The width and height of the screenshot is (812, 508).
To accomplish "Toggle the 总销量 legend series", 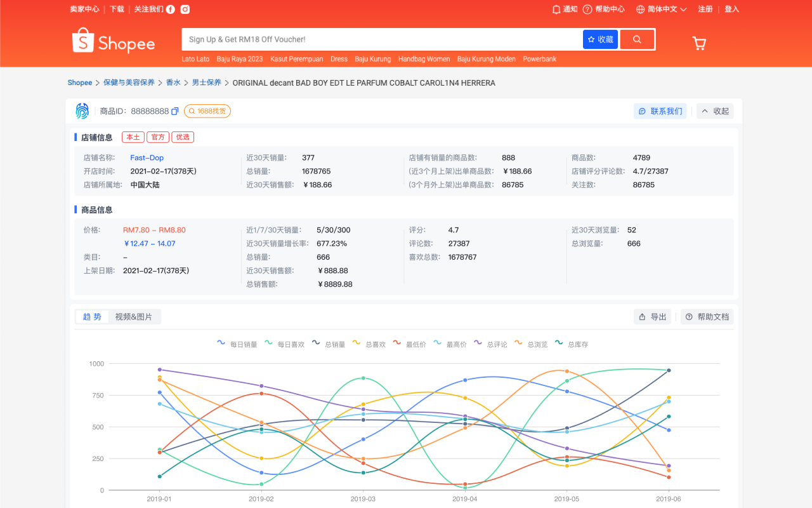I will tap(329, 344).
